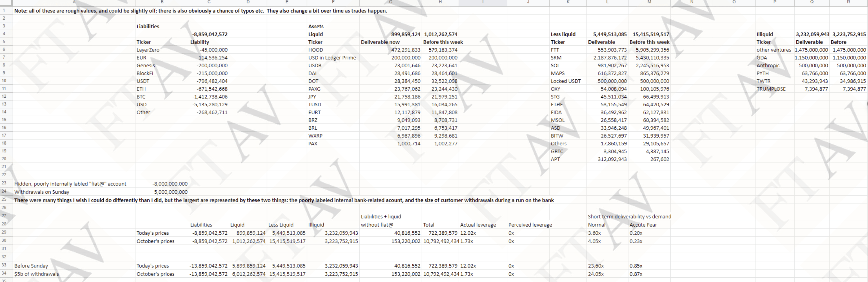Select the 'Withdrawals on Sunday' cell
The width and height of the screenshot is (868, 282).
(42, 192)
